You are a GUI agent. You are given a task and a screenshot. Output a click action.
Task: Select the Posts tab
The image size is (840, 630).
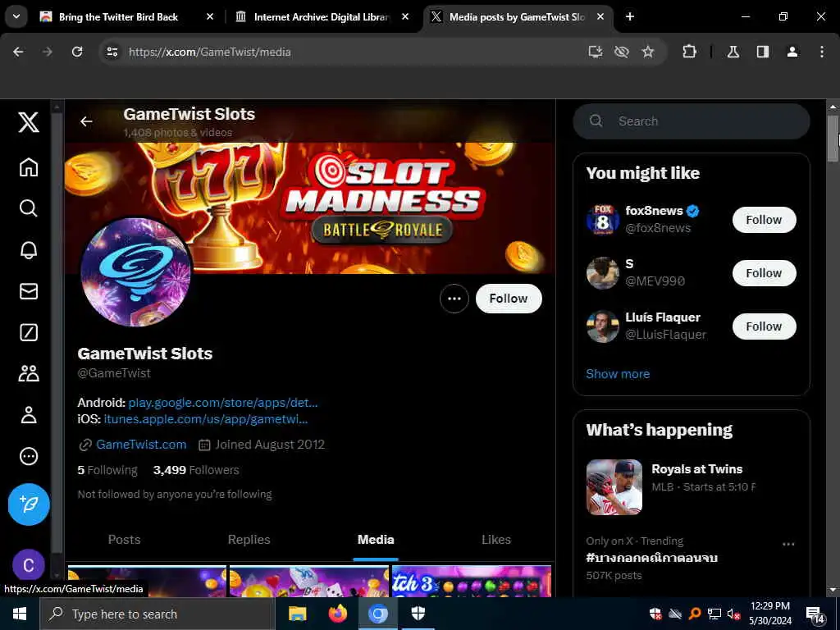click(x=125, y=540)
